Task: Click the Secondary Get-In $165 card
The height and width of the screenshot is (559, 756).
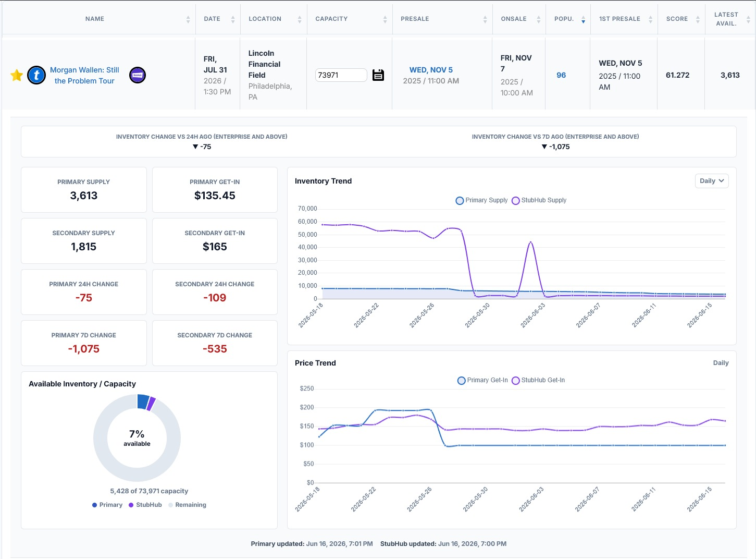Action: pos(215,241)
